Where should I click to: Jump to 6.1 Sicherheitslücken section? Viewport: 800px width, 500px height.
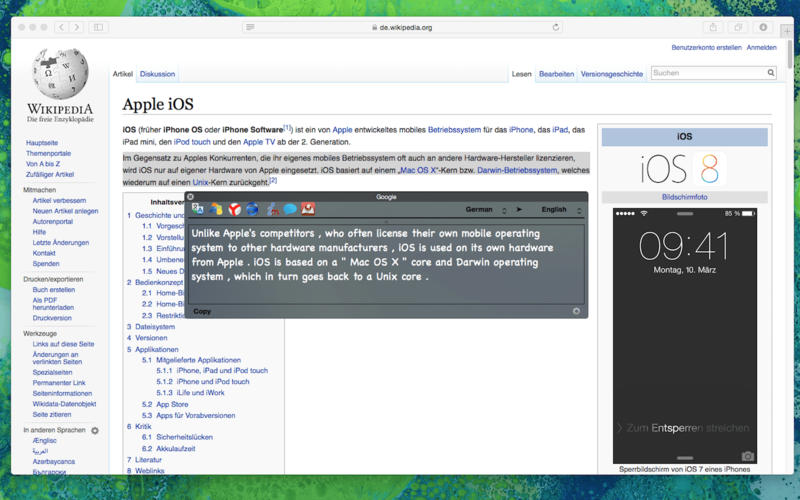coord(178,437)
